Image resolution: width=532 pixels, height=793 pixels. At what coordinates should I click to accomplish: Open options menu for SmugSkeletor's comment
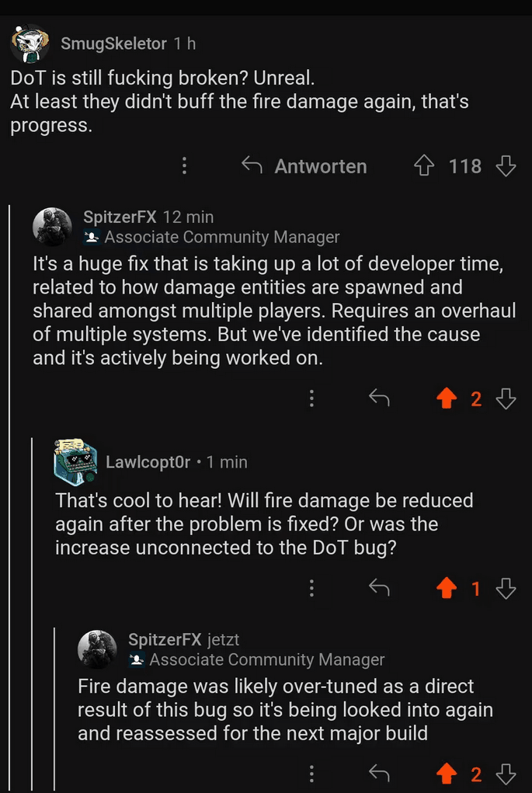(185, 165)
